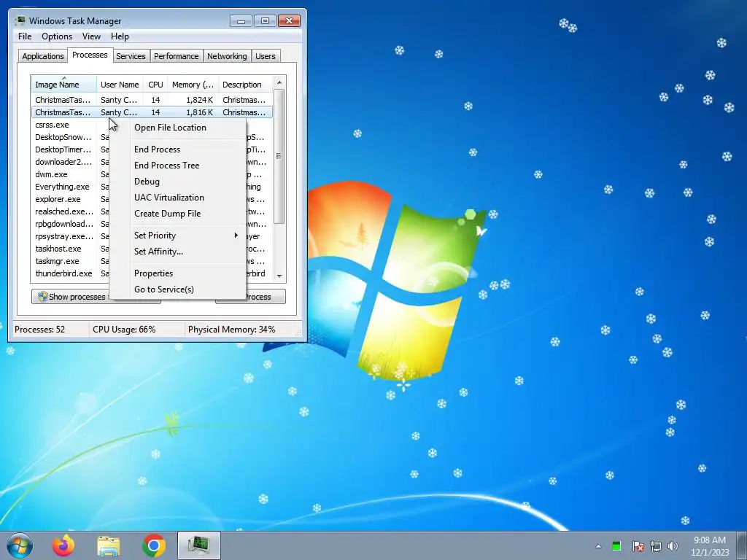Click the volume speaker tray icon
Screen dimensions: 747x560
[x=673, y=546]
